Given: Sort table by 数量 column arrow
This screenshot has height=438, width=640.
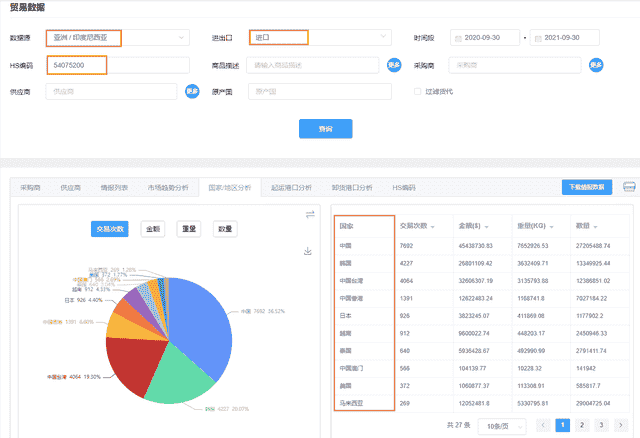Looking at the screenshot, I should (596, 227).
